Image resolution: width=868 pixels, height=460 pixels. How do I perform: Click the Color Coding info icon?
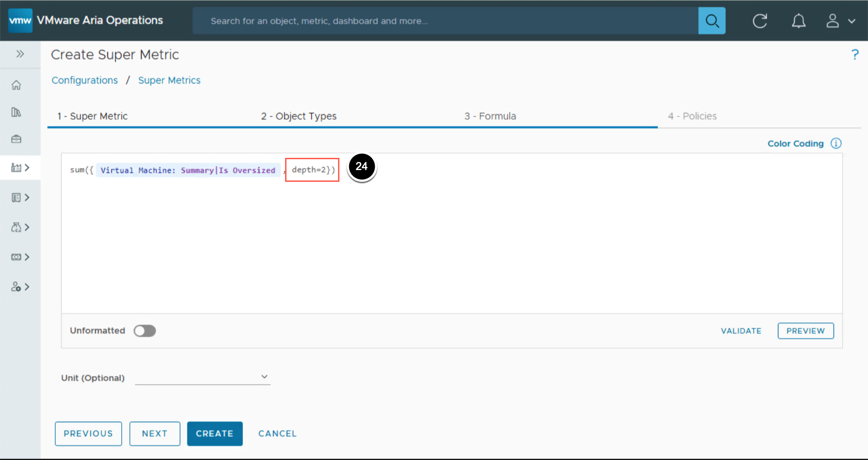coord(835,143)
